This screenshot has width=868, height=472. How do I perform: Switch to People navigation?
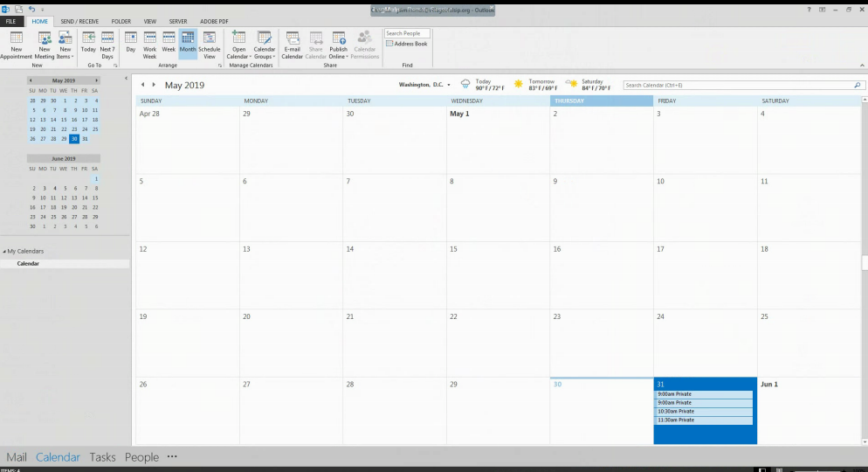click(x=141, y=457)
